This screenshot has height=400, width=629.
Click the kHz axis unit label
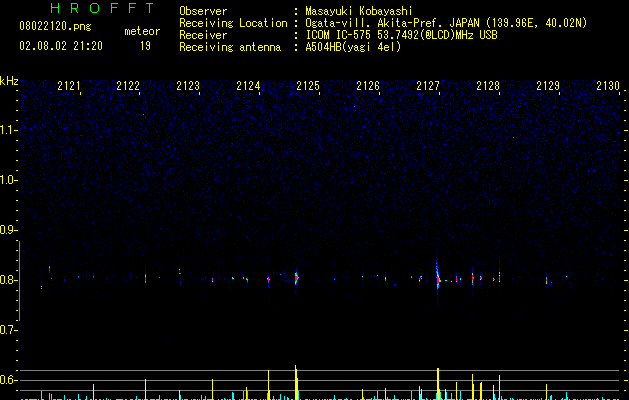[9, 81]
